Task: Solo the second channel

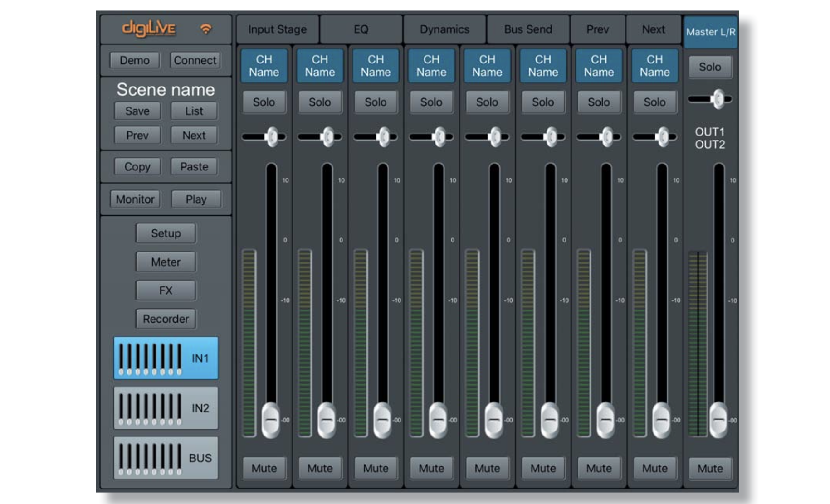Action: [320, 102]
